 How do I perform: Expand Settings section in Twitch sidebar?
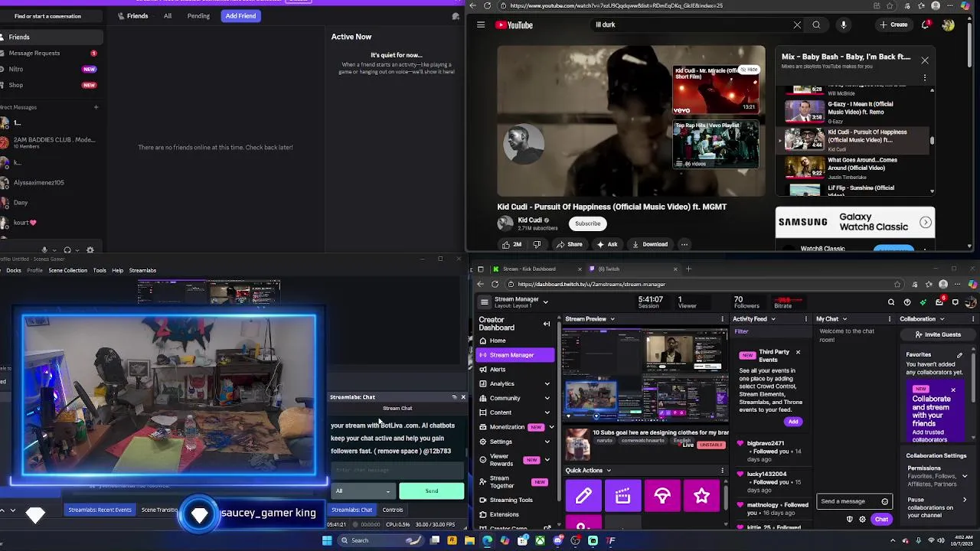point(547,442)
